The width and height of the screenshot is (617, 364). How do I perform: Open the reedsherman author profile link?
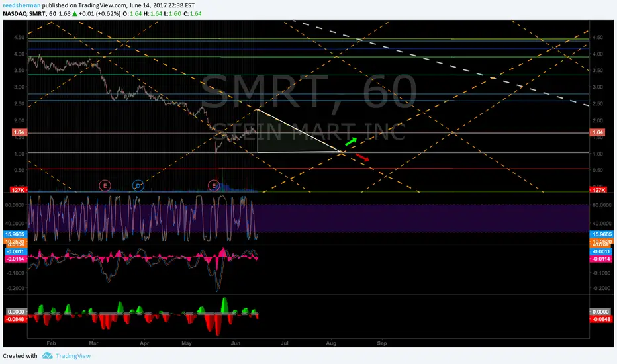(x=22, y=5)
